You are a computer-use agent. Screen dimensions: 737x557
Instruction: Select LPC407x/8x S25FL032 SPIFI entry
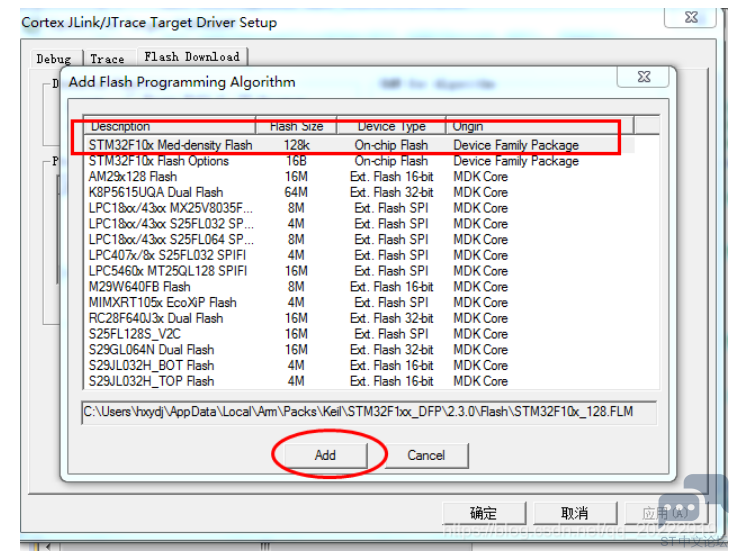pos(360,255)
